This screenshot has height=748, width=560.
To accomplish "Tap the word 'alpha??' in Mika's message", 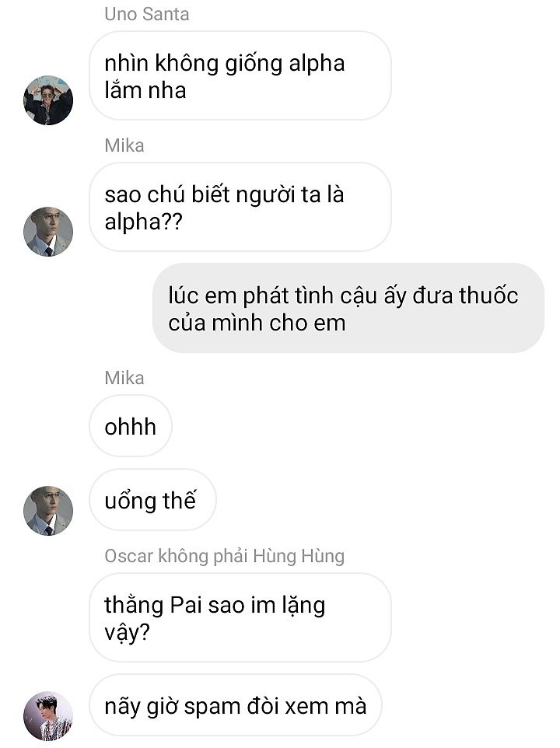I will point(143,222).
